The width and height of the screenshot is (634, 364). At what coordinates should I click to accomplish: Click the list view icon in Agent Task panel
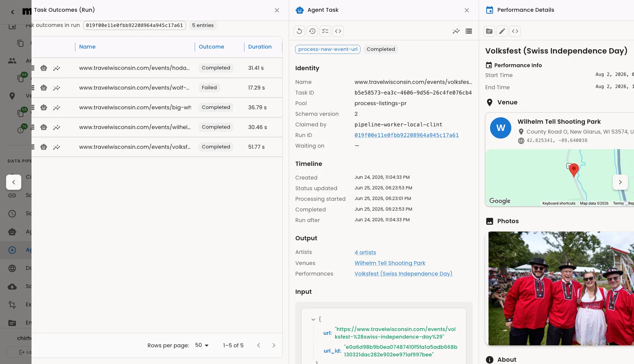pyautogui.click(x=469, y=31)
